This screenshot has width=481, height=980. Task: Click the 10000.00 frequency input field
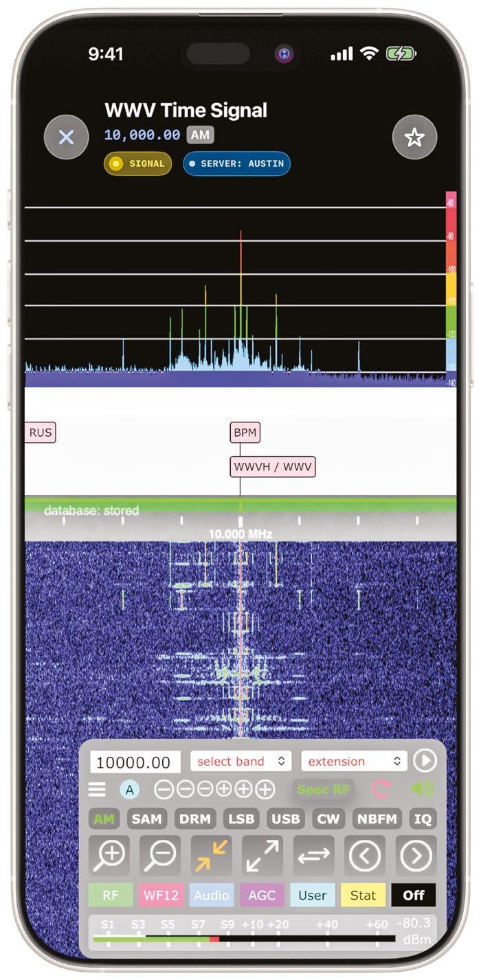135,762
